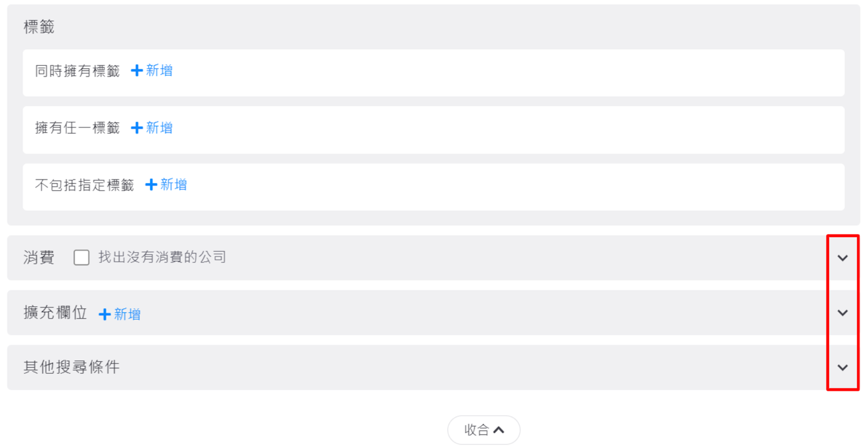Click the up arrow icon in 收合 button
The width and height of the screenshot is (868, 448).
coord(499,430)
